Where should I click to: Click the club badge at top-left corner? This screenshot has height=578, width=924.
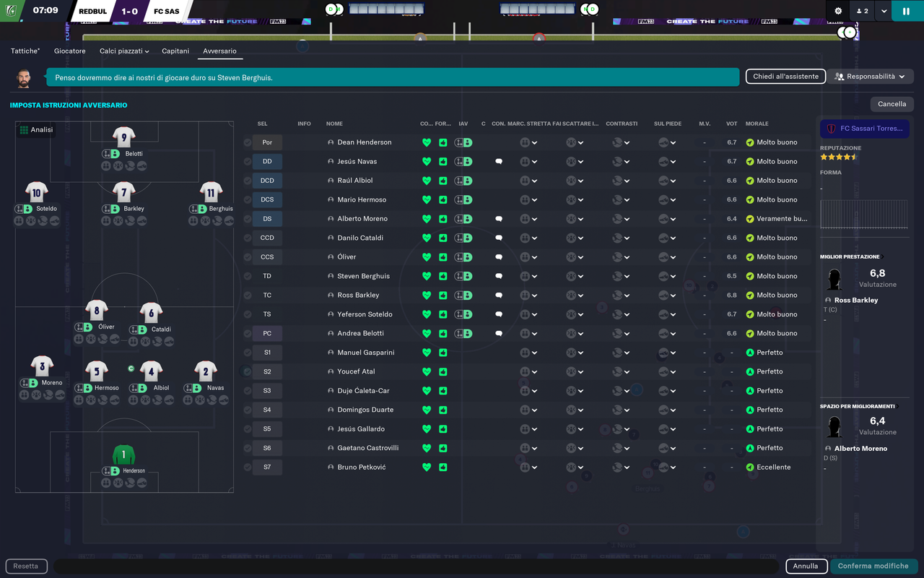12,11
